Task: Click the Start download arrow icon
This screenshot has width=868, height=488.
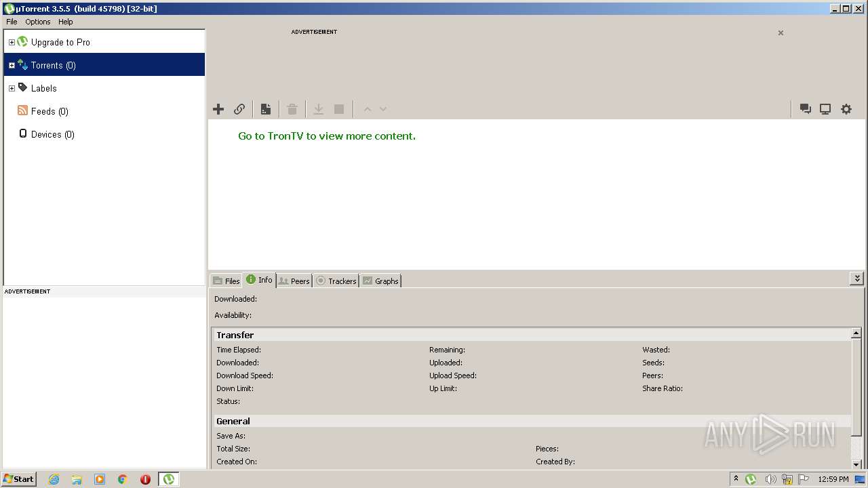Action: (318, 109)
